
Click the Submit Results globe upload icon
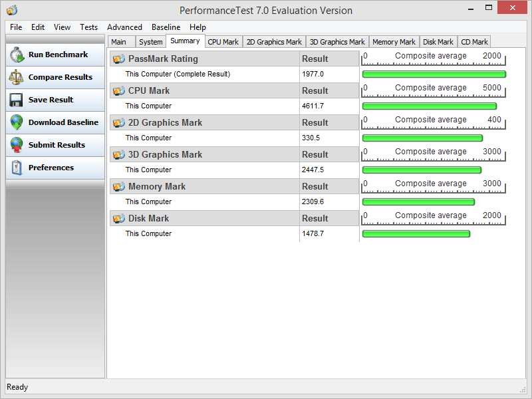(17, 145)
